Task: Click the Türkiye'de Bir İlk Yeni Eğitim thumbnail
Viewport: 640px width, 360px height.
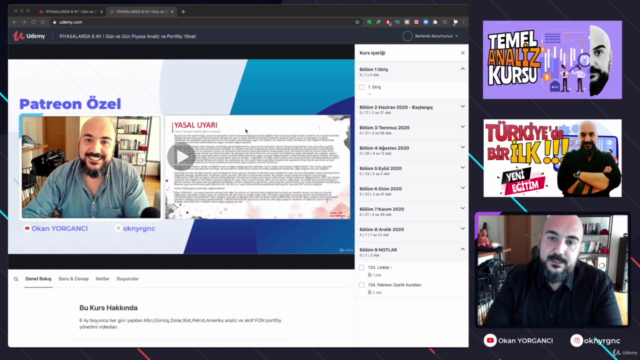Action: (x=553, y=158)
